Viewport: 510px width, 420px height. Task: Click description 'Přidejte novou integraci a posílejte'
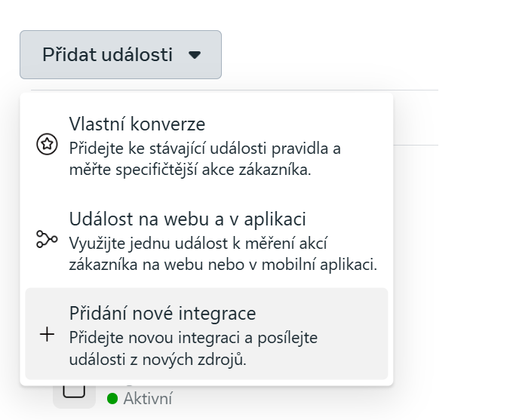193,338
